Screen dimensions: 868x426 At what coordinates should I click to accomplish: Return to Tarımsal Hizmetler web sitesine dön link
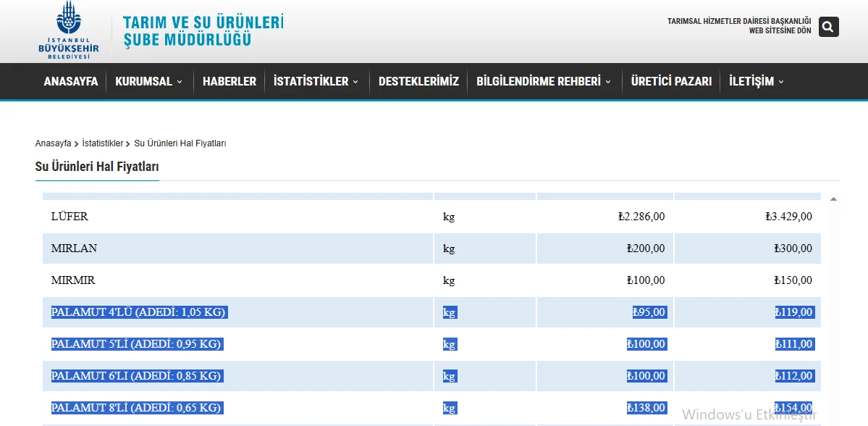[x=739, y=26]
